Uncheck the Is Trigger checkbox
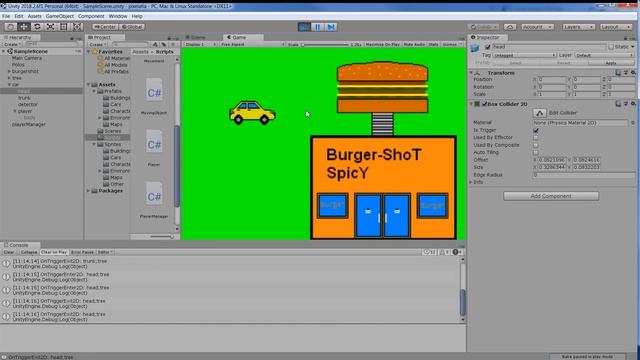 (536, 130)
